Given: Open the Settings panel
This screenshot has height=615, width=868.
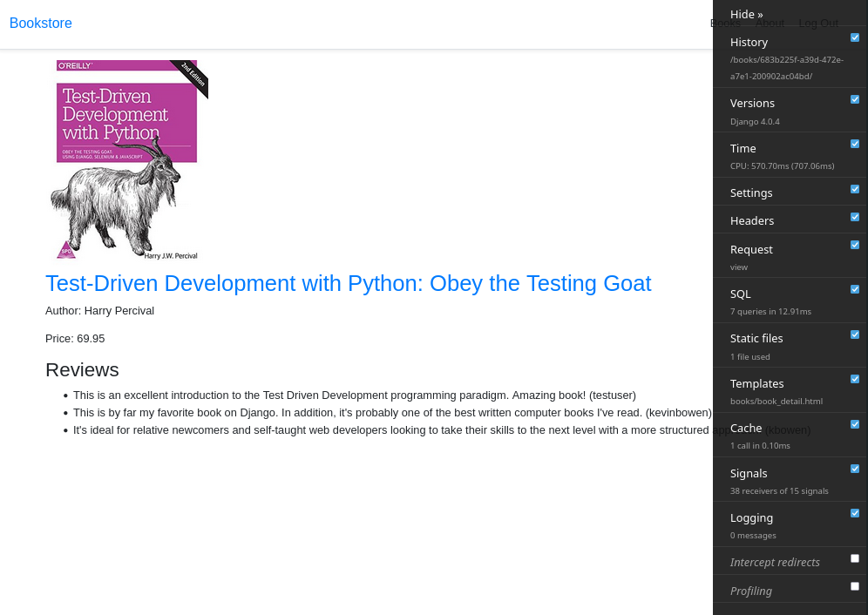Looking at the screenshot, I should (750, 193).
